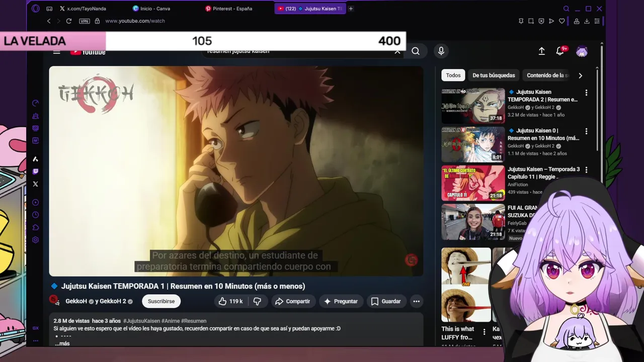Open GX Cleaner in the sidebar

click(x=35, y=116)
